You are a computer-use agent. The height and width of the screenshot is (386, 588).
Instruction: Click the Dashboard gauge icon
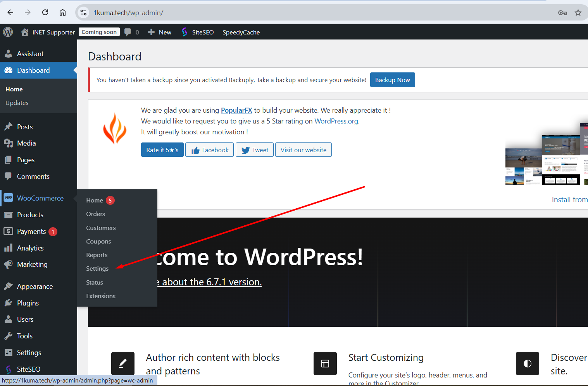[x=8, y=70]
